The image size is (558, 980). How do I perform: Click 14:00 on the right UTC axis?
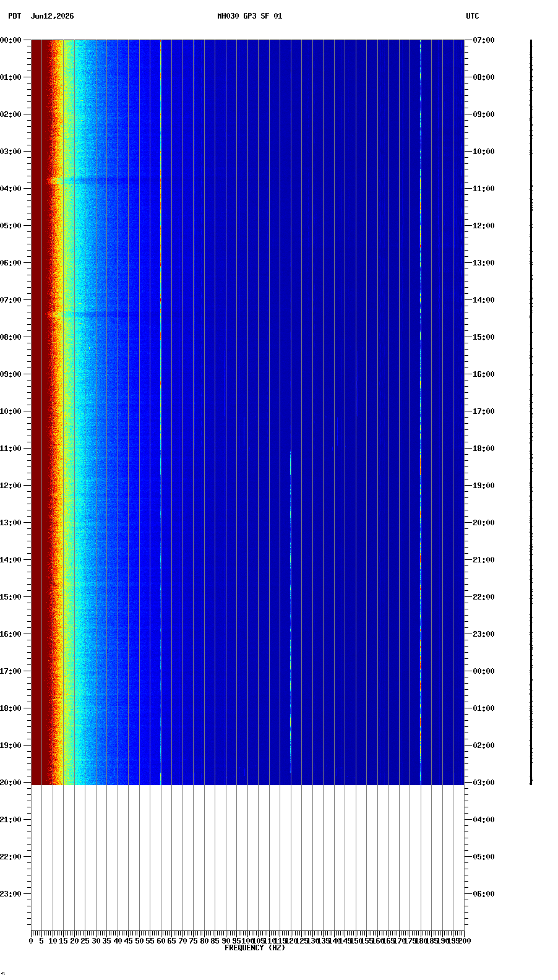[484, 300]
